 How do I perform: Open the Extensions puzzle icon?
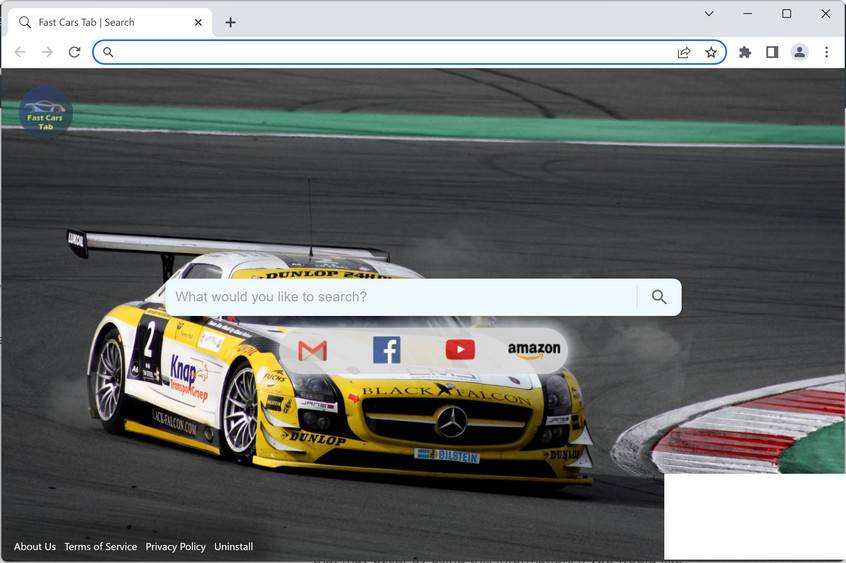coord(745,52)
